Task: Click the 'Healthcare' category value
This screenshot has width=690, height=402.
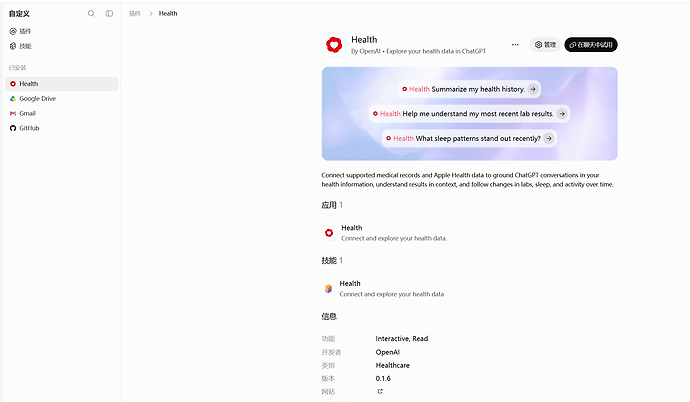Action: pos(393,365)
